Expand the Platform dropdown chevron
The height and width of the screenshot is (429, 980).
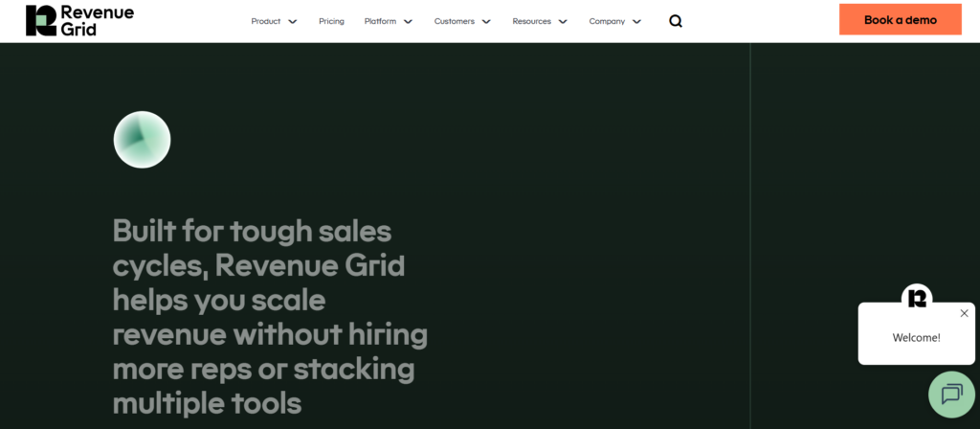tap(409, 21)
